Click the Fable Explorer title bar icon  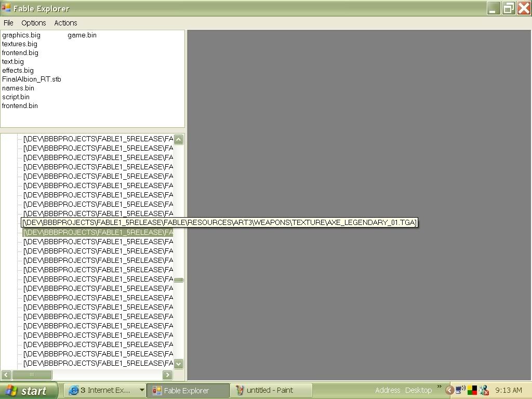pyautogui.click(x=6, y=8)
